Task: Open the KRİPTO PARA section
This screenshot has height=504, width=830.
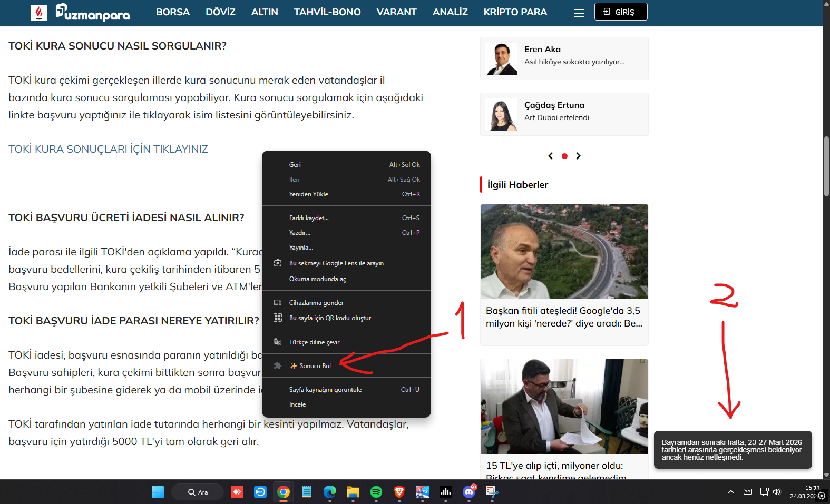Action: (x=515, y=12)
